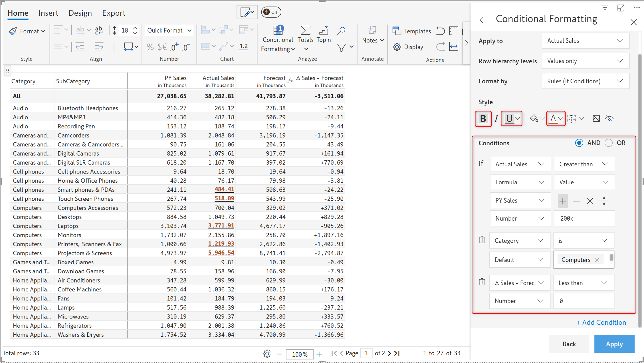
Task: Open the Quick Format dropdown
Action: point(169,31)
